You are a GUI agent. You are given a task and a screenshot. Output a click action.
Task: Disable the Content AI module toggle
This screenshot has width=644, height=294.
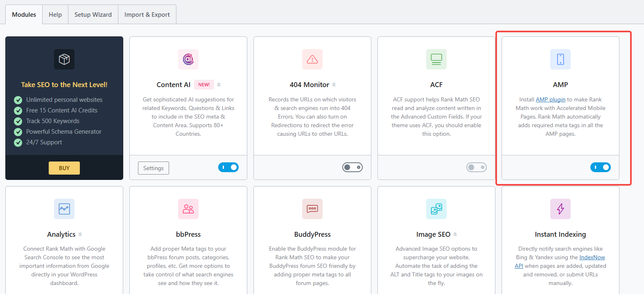228,167
